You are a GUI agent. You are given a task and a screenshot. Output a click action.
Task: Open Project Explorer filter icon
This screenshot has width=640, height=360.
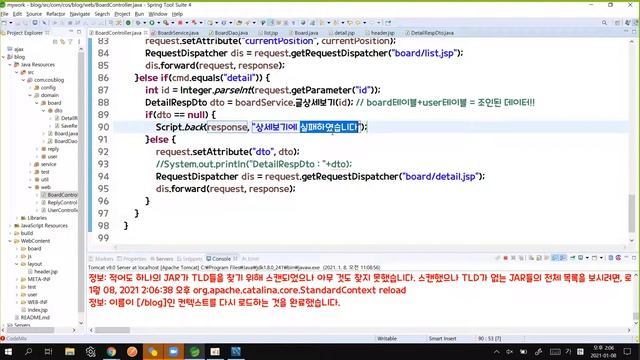[x=70, y=41]
